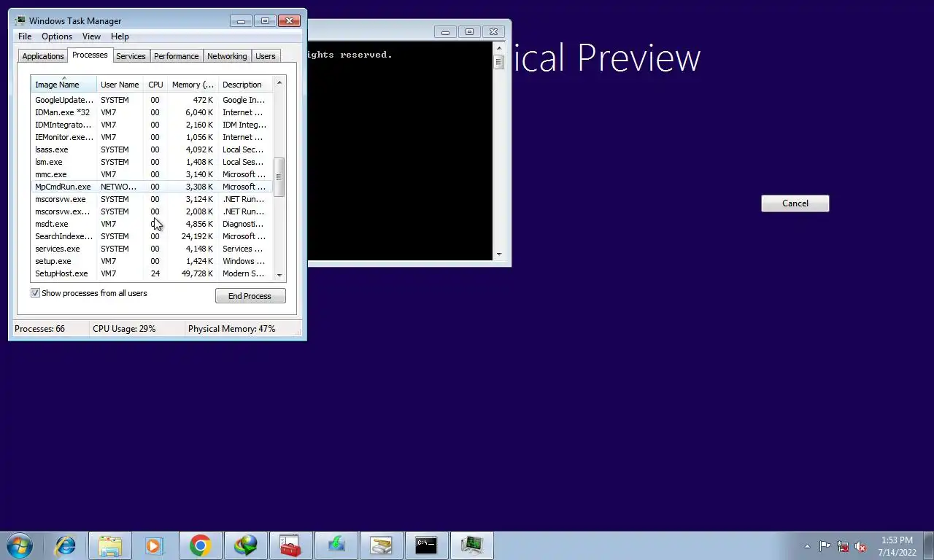The width and height of the screenshot is (934, 560).
Task: Click the Task Manager title bar icon
Action: [20, 20]
